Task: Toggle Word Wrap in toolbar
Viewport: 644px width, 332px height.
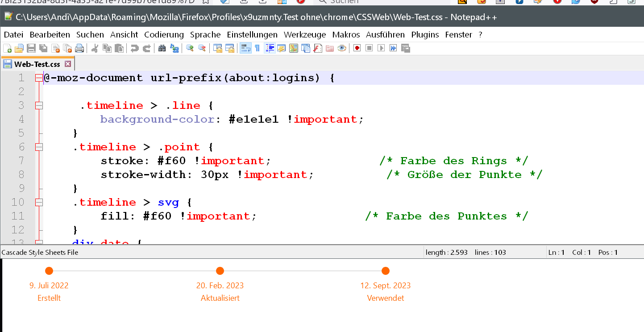Action: tap(245, 48)
